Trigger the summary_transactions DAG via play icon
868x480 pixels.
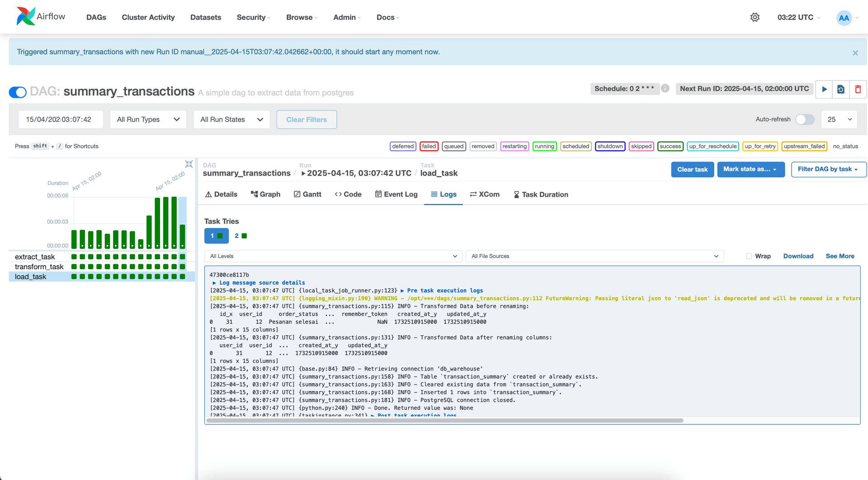tap(824, 89)
